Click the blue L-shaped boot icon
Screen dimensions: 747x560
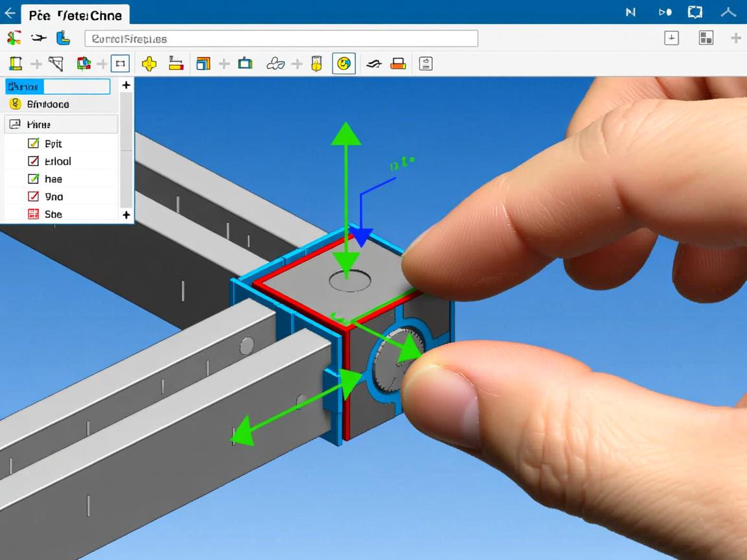(x=63, y=38)
